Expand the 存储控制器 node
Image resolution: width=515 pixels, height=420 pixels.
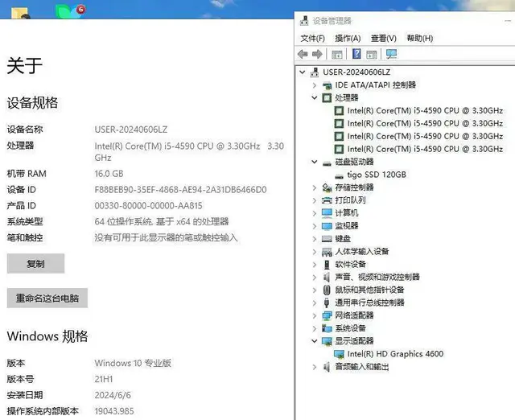coord(315,187)
